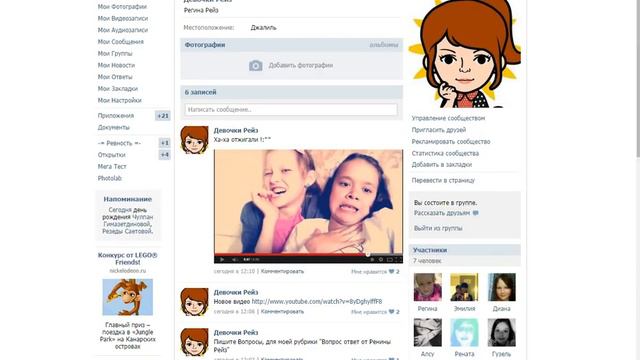Click the browser vertical scrollbar thumb
Screen dimensions: 640x360
click(x=638, y=78)
